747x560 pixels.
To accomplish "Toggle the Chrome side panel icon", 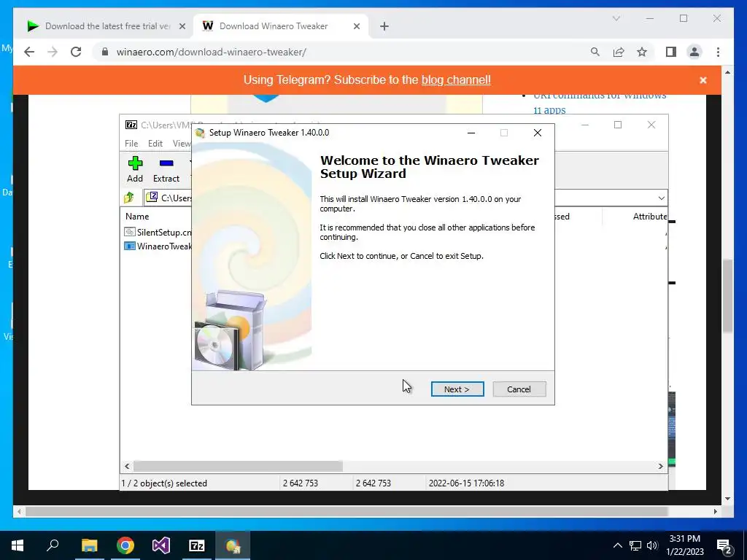I will click(671, 52).
